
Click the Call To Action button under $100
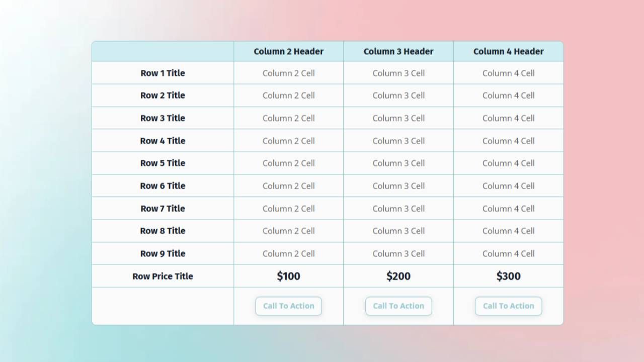tap(288, 306)
